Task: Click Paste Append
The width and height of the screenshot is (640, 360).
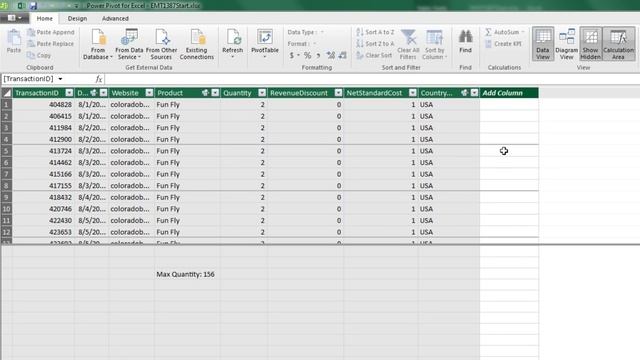Action: pos(51,32)
